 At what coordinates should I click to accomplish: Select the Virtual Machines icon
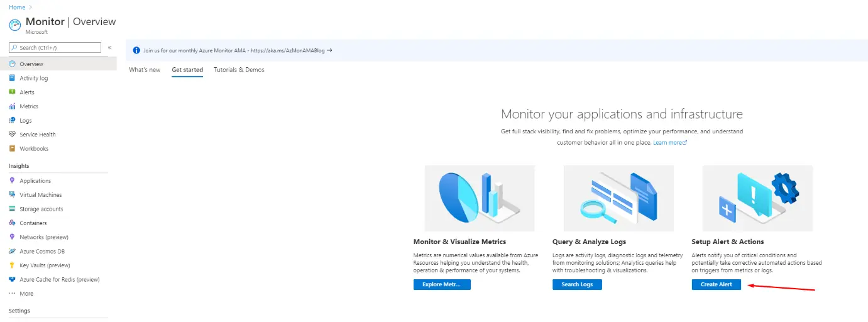[13, 195]
